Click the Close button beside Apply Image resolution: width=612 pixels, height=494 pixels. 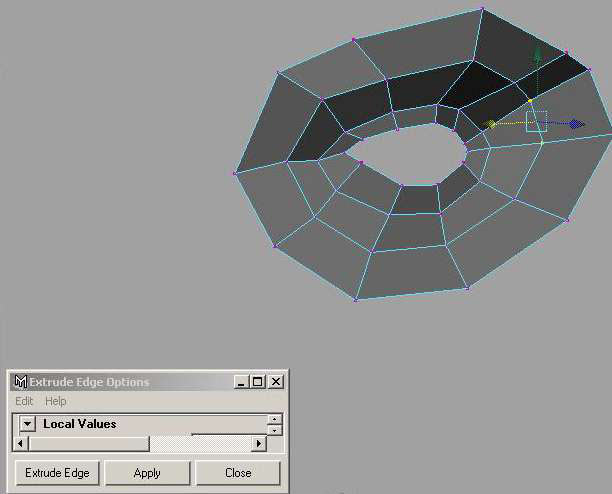[x=238, y=473]
